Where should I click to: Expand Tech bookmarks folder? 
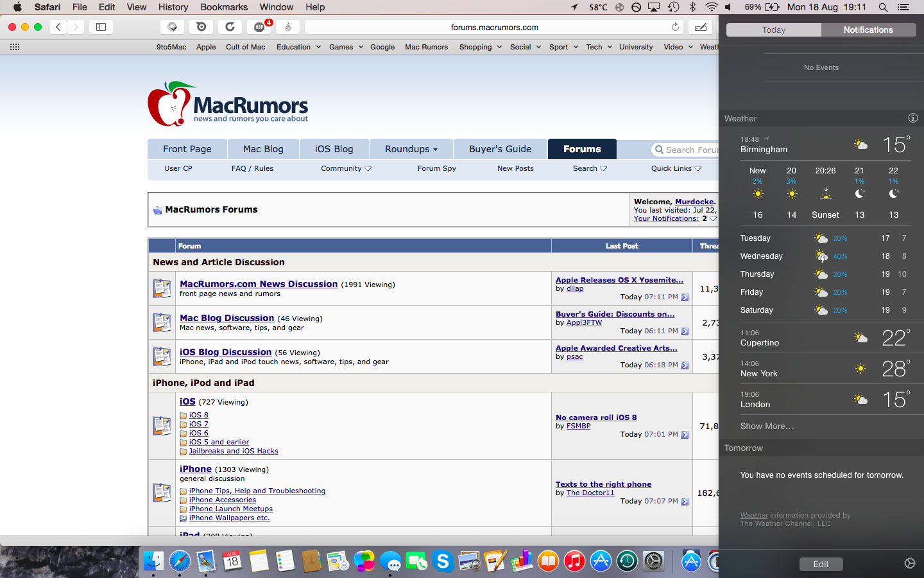click(599, 47)
